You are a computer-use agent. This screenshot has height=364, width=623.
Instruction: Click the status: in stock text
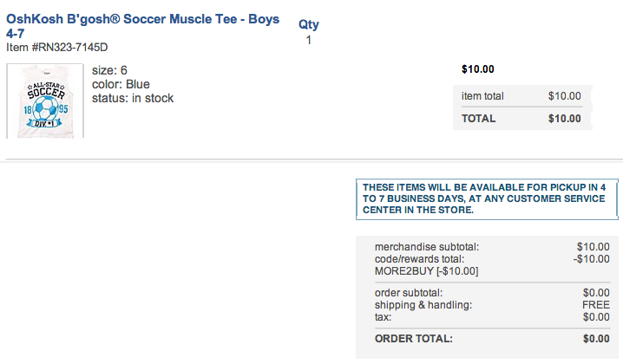pos(133,98)
